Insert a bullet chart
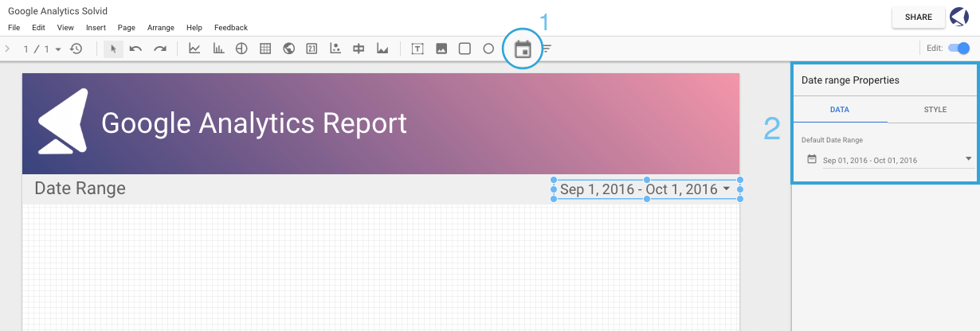This screenshot has width=980, height=331. pos(359,49)
